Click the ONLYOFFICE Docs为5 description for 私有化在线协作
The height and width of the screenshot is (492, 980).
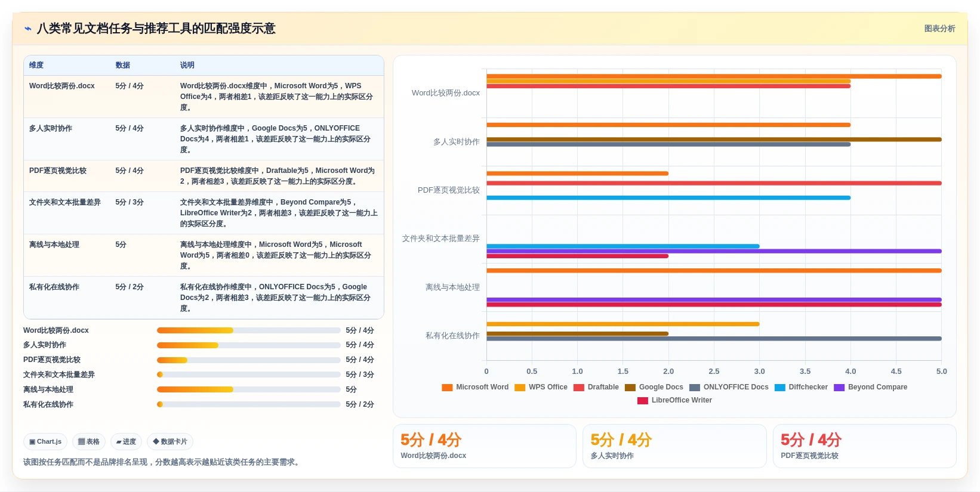[x=275, y=298]
